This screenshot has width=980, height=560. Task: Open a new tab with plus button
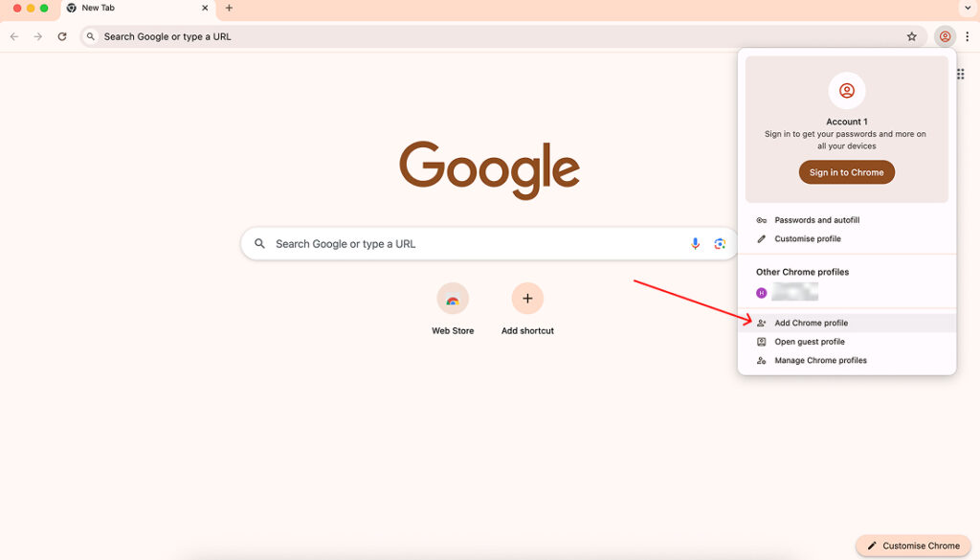coord(229,9)
